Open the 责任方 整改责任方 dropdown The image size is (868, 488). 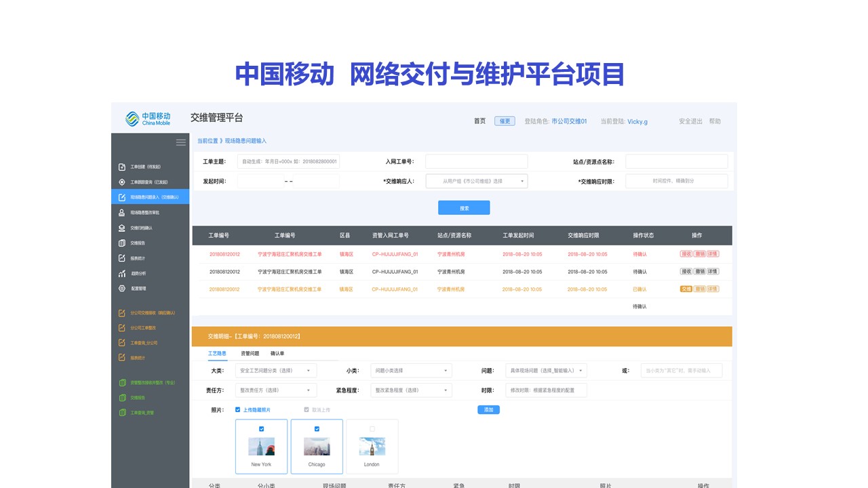tap(276, 390)
